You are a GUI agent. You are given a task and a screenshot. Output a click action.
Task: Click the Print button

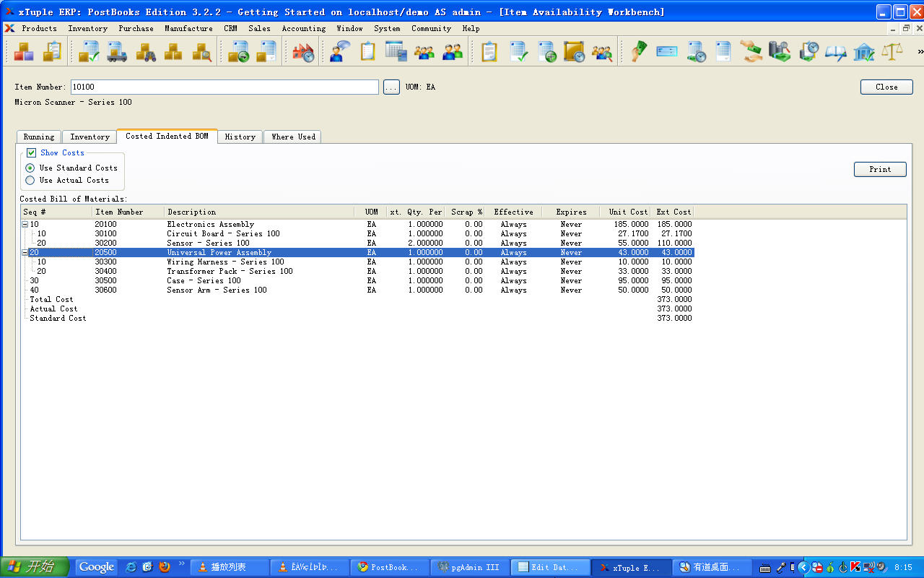pos(880,169)
